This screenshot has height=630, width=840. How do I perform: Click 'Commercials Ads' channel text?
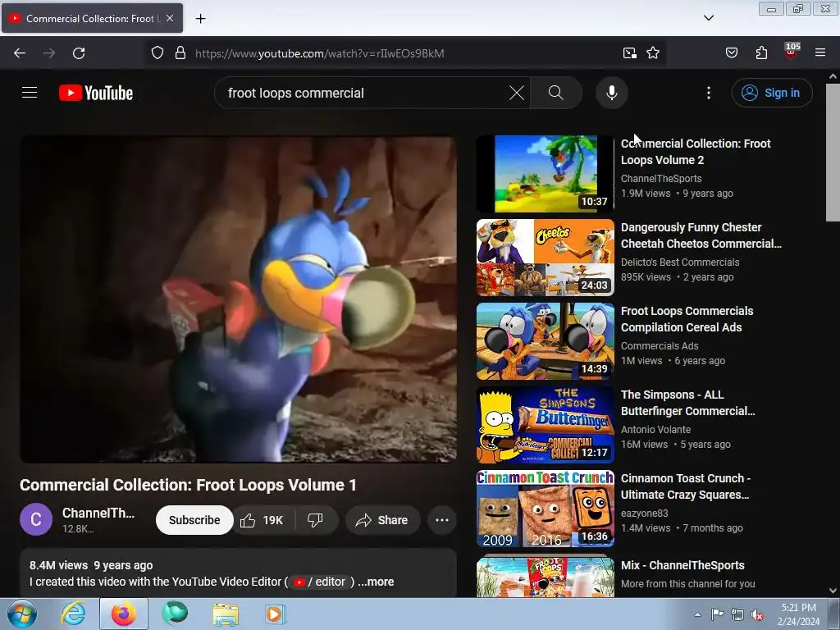point(660,345)
